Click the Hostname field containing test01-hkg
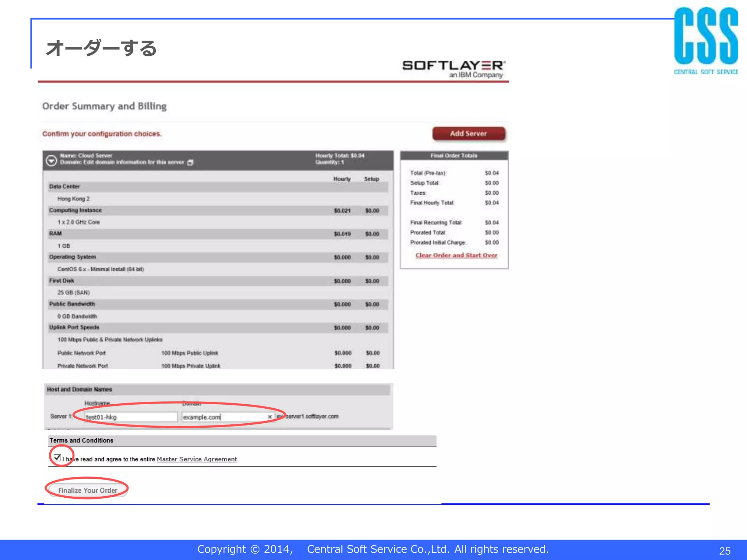747x560 pixels. [131, 417]
